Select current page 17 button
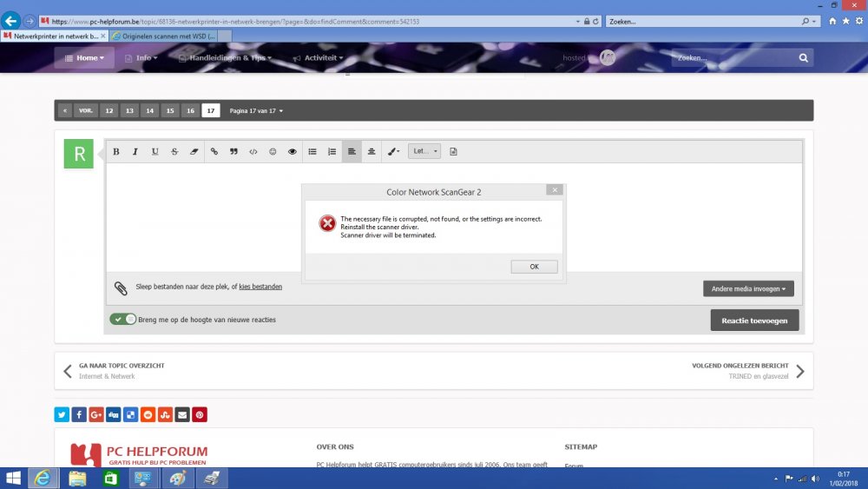 click(211, 111)
